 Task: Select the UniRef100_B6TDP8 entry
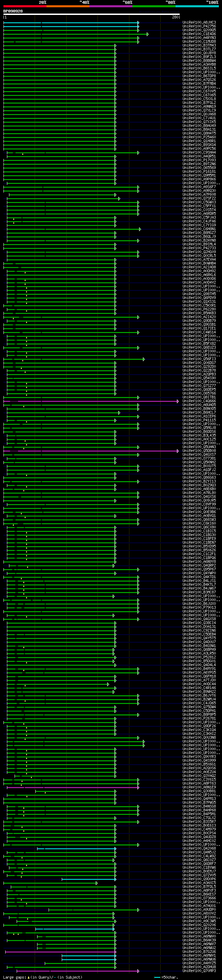(x=199, y=76)
